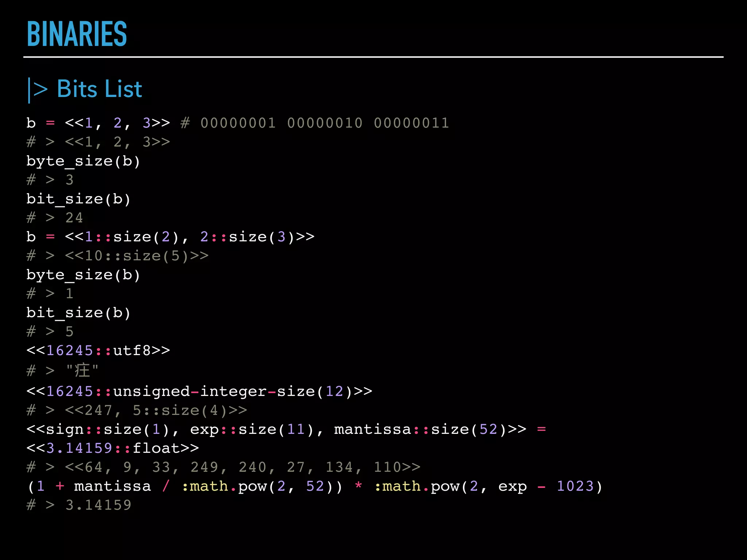Image resolution: width=747 pixels, height=560 pixels.
Task: Click the BINARIES slide title
Action: coord(77,34)
